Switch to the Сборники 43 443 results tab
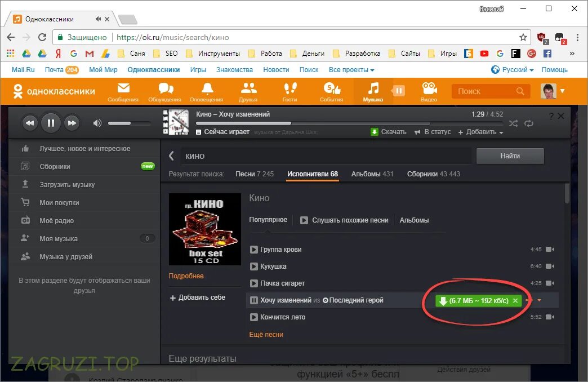588x382 pixels. (434, 174)
